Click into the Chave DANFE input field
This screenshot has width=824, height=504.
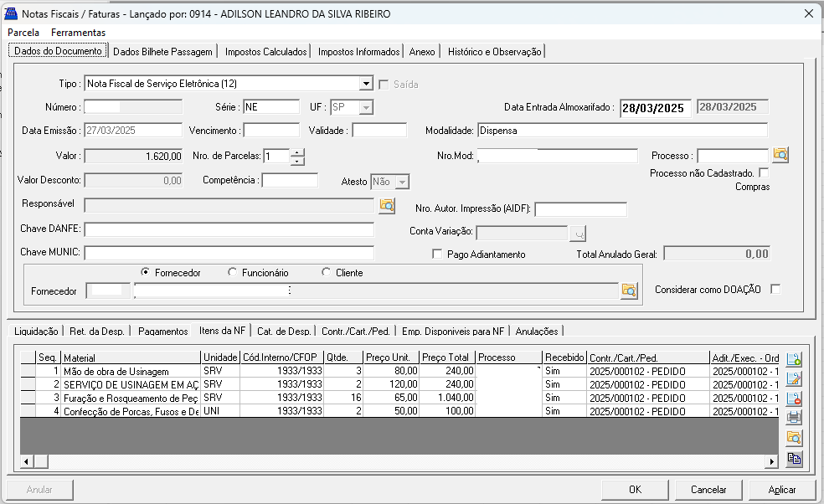(229, 229)
